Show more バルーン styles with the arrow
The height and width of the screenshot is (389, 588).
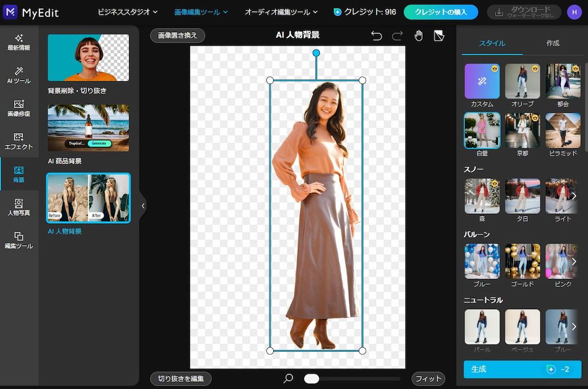coord(573,262)
